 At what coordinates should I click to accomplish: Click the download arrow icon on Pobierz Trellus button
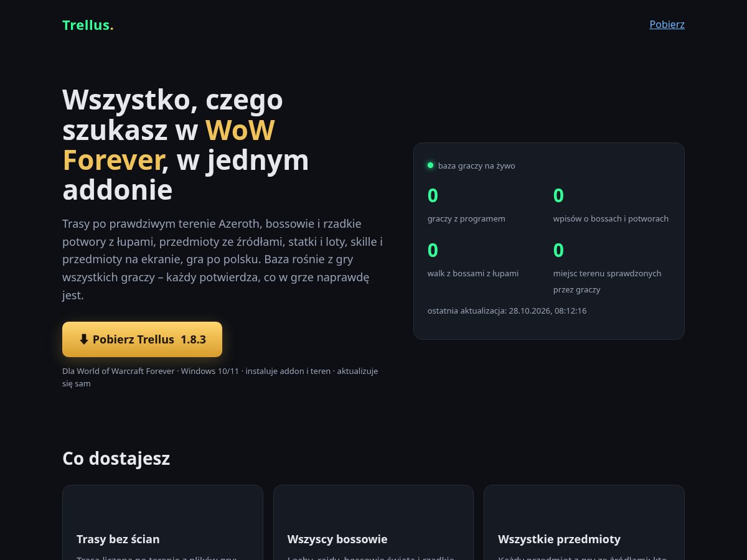click(x=84, y=339)
